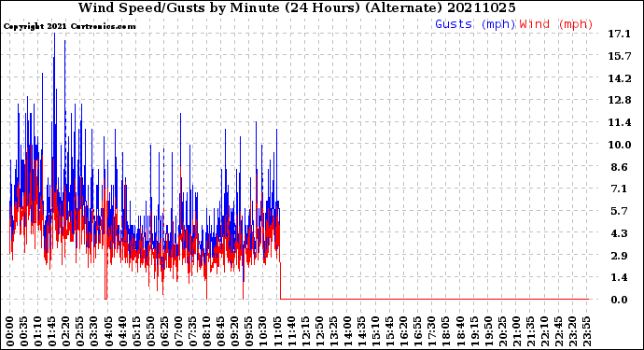This screenshot has height=350, width=644.
Task: Click the 17:30 time axis label
Action: point(431,331)
